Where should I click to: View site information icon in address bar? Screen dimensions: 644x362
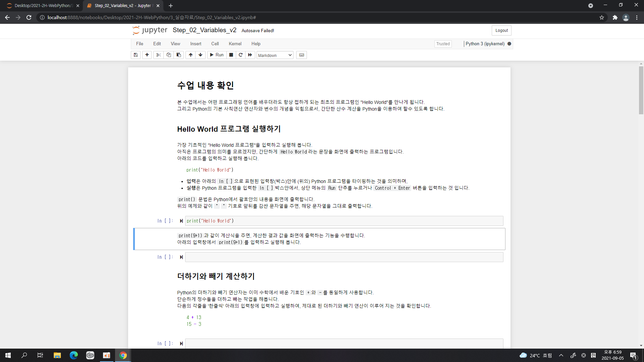tap(42, 17)
